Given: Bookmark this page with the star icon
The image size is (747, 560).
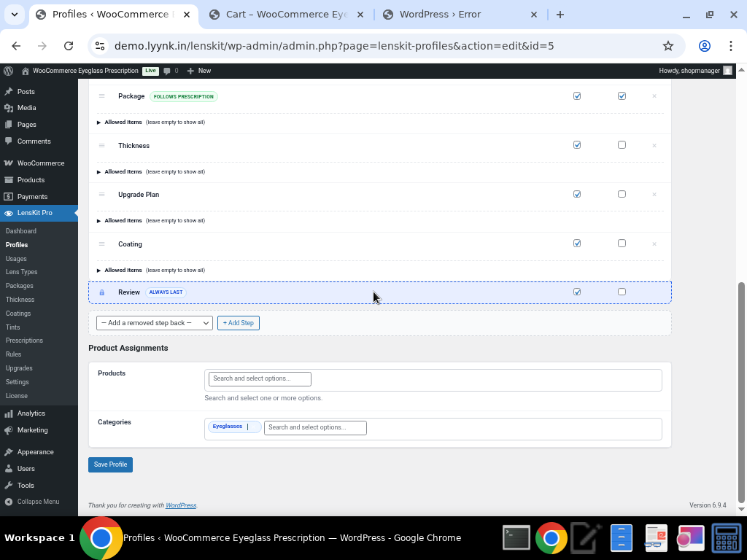Looking at the screenshot, I should pyautogui.click(x=667, y=46).
